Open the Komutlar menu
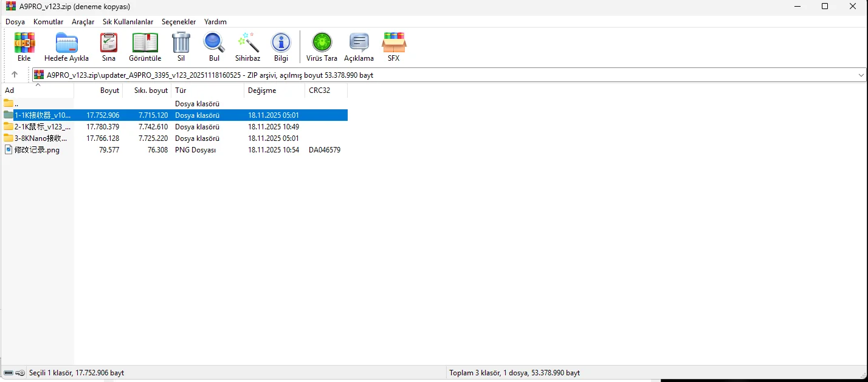 pyautogui.click(x=48, y=21)
